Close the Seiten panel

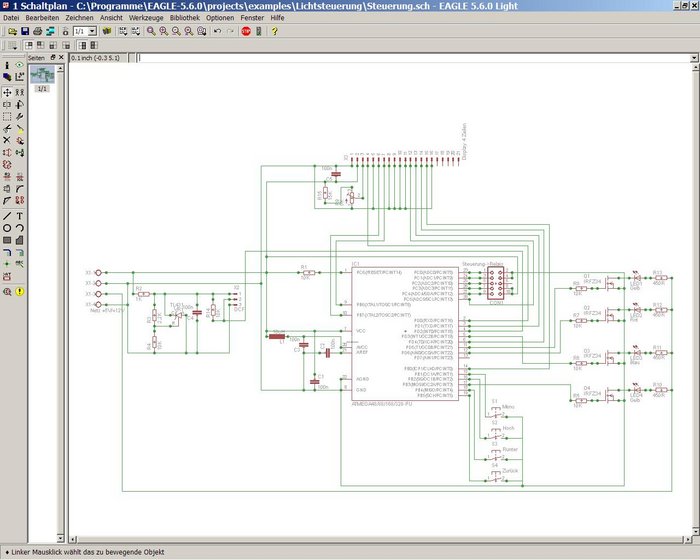(x=62, y=58)
